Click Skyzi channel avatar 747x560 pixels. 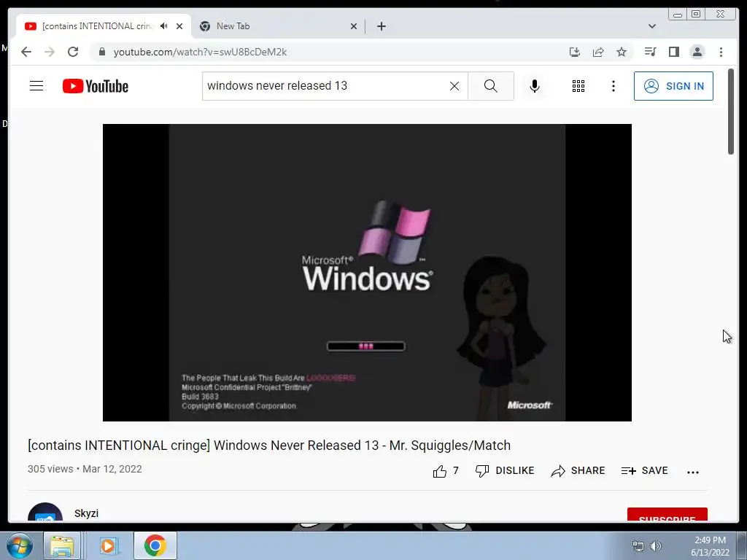coord(45,513)
